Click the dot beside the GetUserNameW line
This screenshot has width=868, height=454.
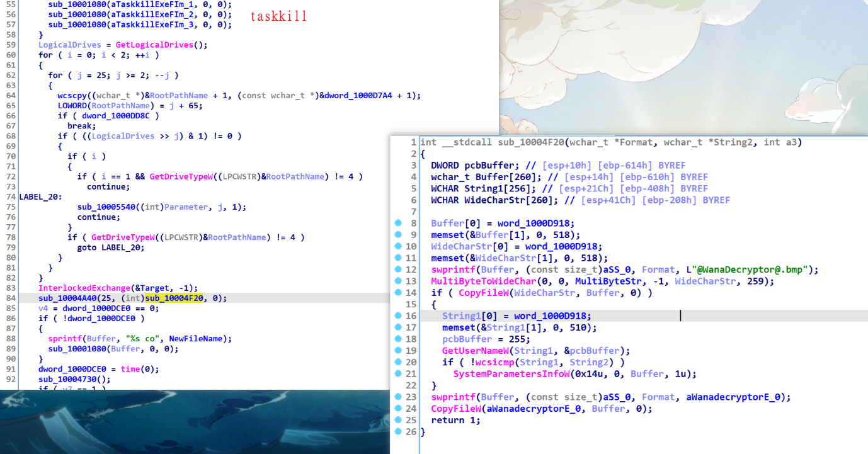click(x=397, y=351)
